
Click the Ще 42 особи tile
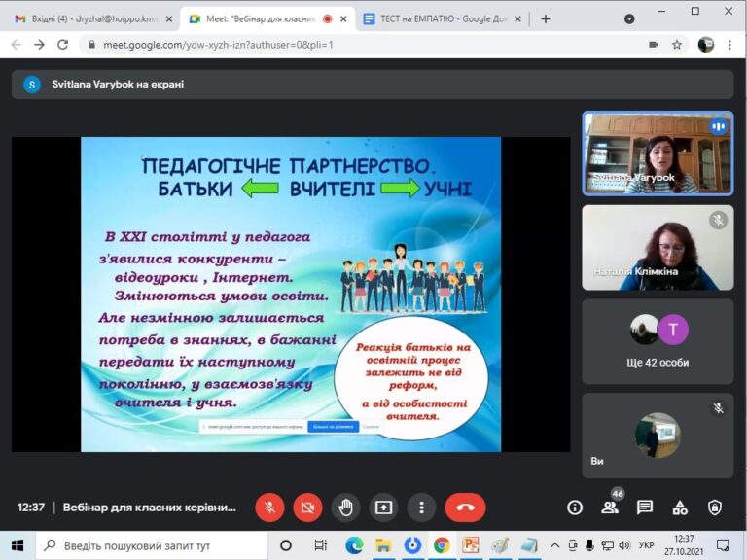(x=658, y=341)
